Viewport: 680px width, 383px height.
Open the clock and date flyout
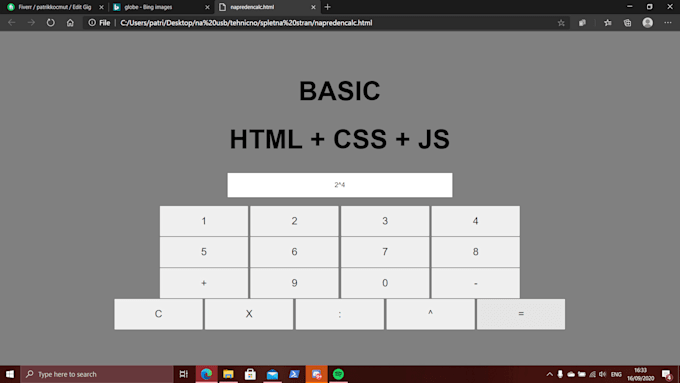(641, 374)
